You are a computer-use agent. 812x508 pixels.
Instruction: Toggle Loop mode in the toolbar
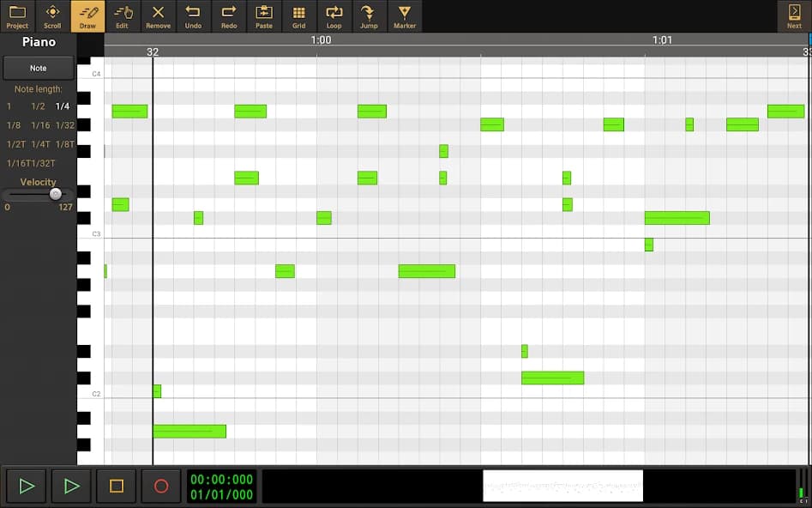[334, 15]
